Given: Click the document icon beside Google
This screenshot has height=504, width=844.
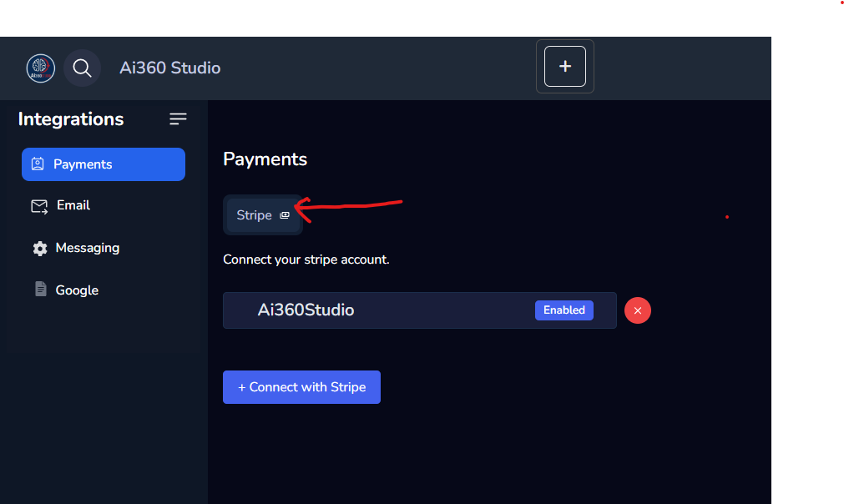Looking at the screenshot, I should coord(40,290).
